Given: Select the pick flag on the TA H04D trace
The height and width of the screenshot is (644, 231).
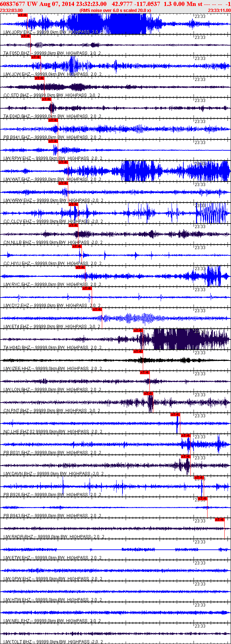Looking at the screenshot, I should pos(138,330).
